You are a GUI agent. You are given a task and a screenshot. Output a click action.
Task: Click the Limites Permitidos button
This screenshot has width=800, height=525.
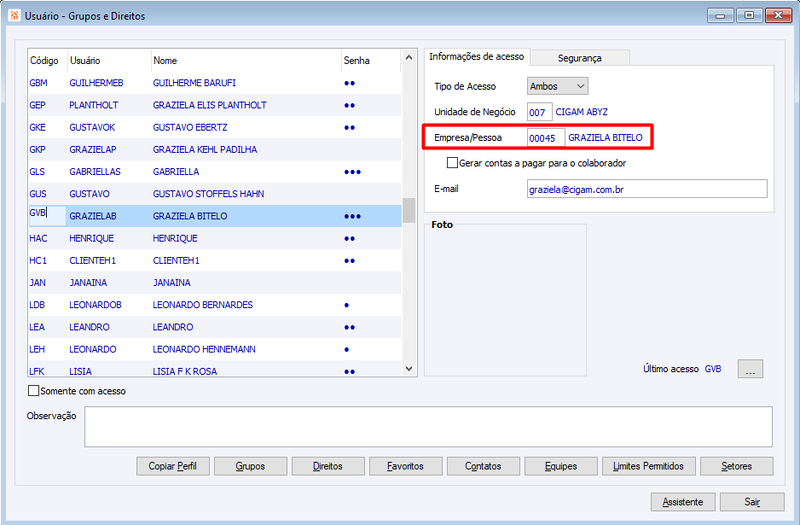pyautogui.click(x=648, y=466)
